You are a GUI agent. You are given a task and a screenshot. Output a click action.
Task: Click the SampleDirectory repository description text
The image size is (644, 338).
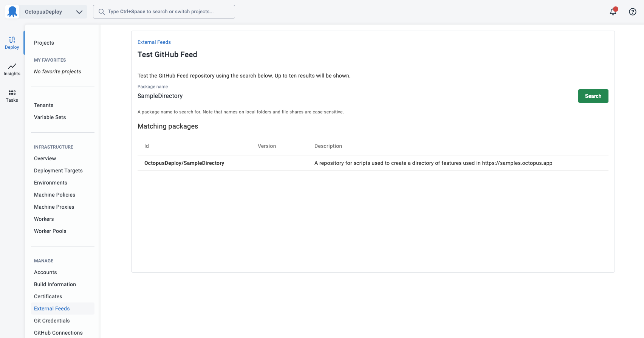[x=433, y=163]
